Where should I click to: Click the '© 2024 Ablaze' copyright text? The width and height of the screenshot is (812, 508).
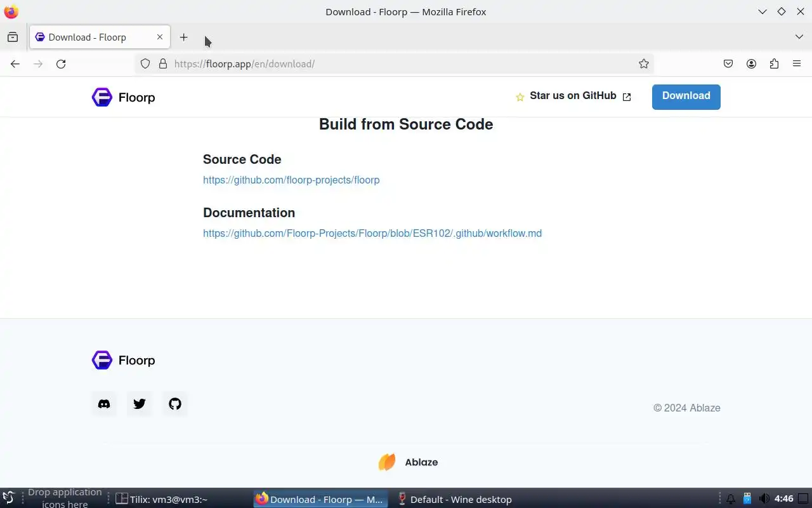687,408
